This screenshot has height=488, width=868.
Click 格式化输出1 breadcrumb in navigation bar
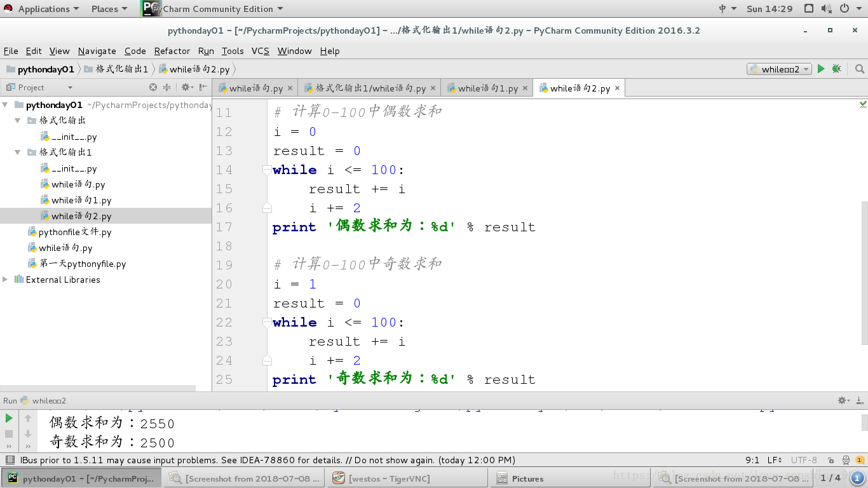116,69
